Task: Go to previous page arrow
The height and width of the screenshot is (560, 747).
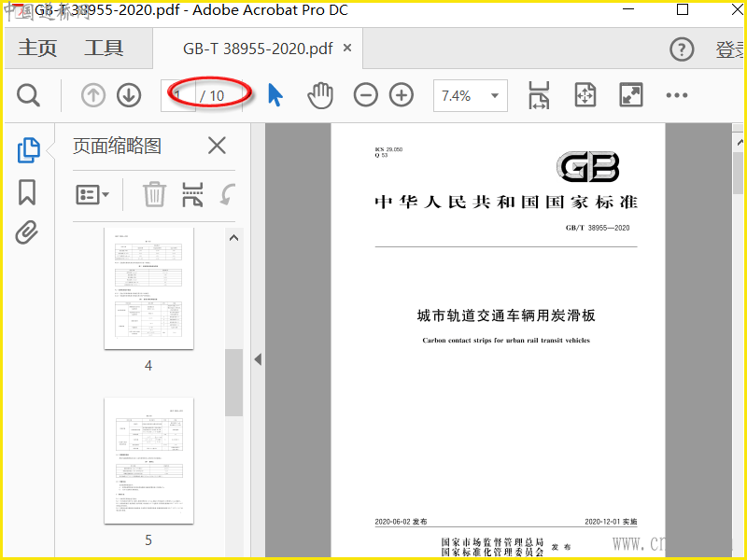Action: pos(92,95)
